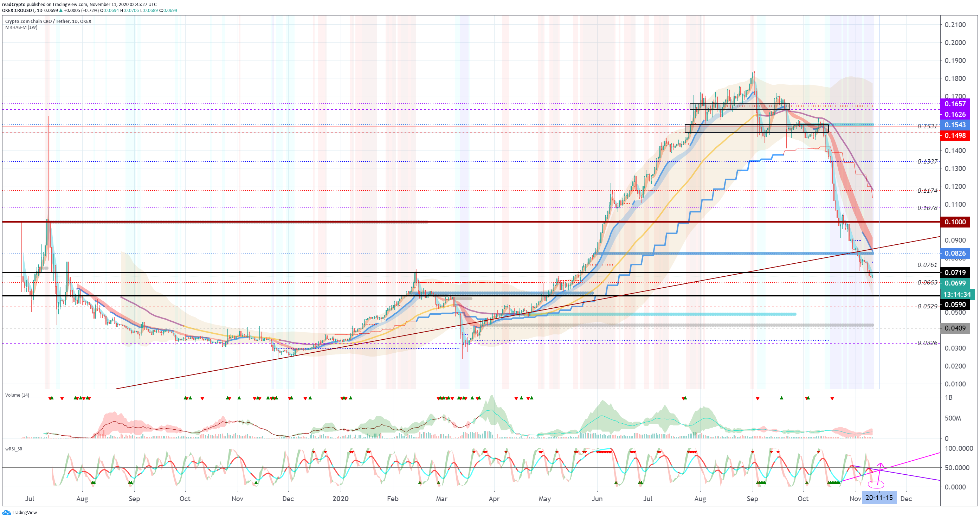The height and width of the screenshot is (519, 980).
Task: Click the TradingView logo at the bottom
Action: point(19,513)
